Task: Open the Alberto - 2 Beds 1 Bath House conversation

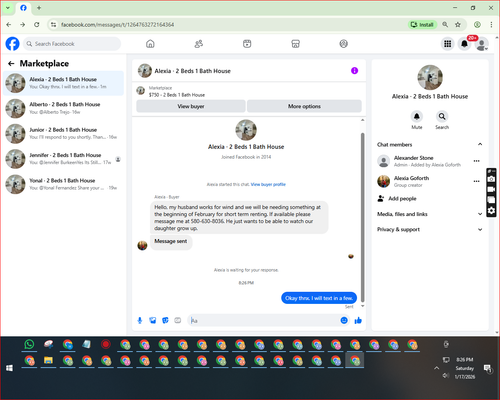Action: (x=63, y=108)
